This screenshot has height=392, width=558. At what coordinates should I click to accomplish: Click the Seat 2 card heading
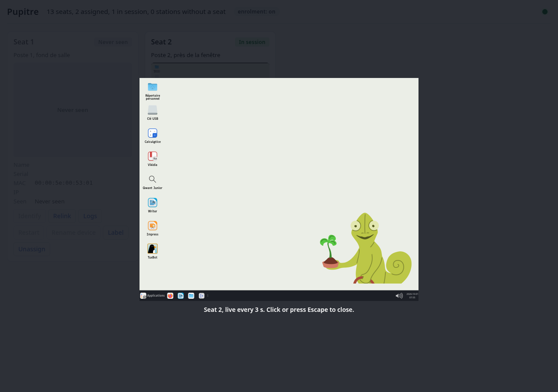[x=161, y=42]
